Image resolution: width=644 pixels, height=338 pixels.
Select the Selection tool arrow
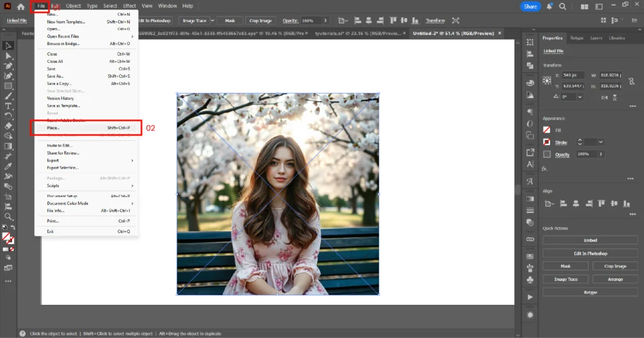(8, 46)
